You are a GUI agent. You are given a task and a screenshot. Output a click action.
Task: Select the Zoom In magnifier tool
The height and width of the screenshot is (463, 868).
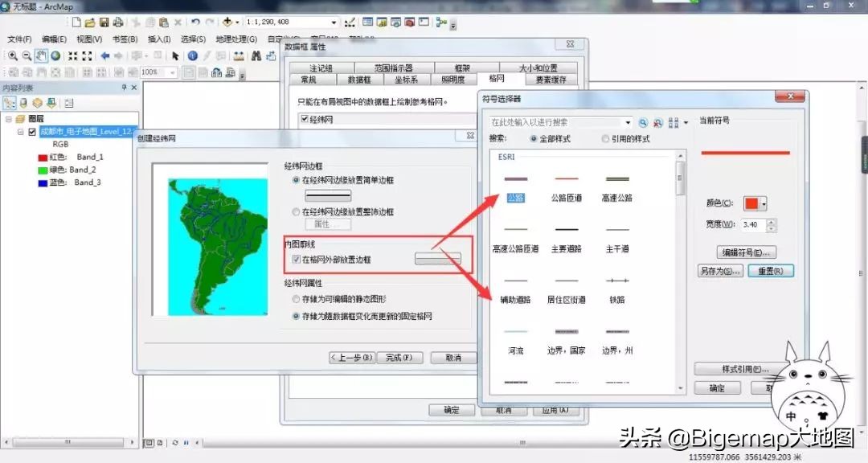[x=11, y=55]
